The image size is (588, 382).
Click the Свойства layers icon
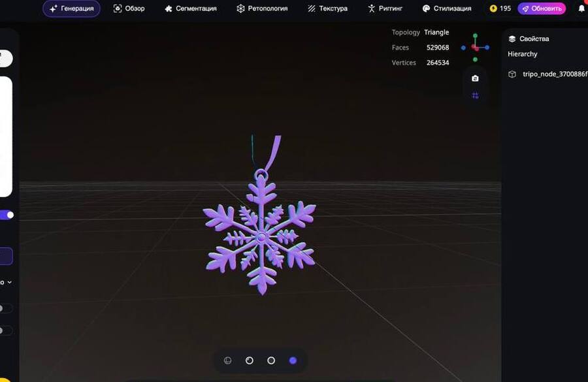pyautogui.click(x=512, y=39)
